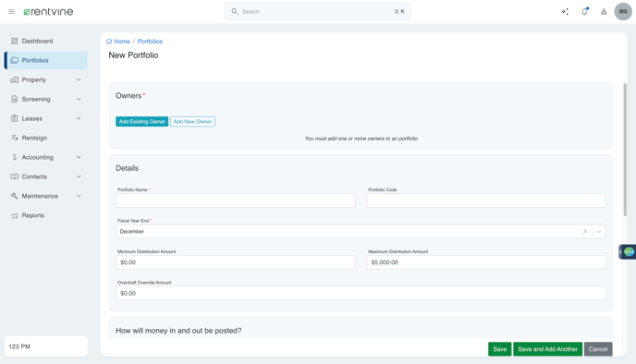Open the AI sparkle icon in header
This screenshot has height=364, width=636.
click(x=565, y=12)
